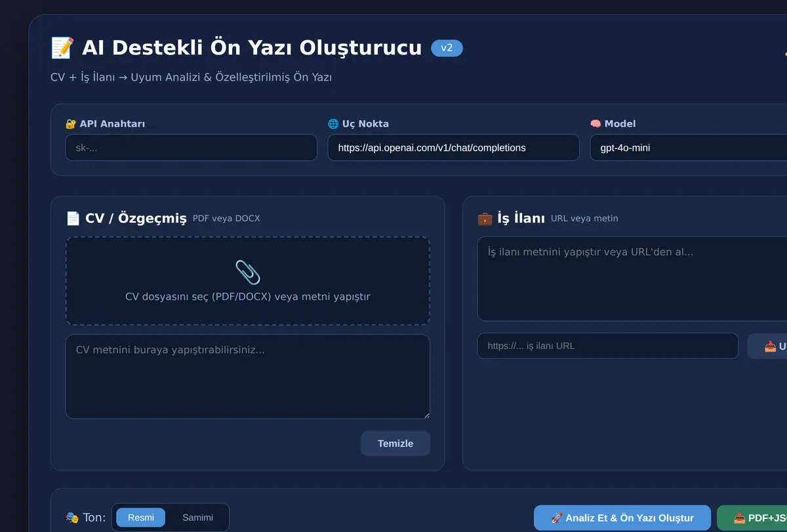787x532 pixels.
Task: Click the 'AI Destekli Ön Yazı Oluşturucu' heading
Action: coord(252,48)
